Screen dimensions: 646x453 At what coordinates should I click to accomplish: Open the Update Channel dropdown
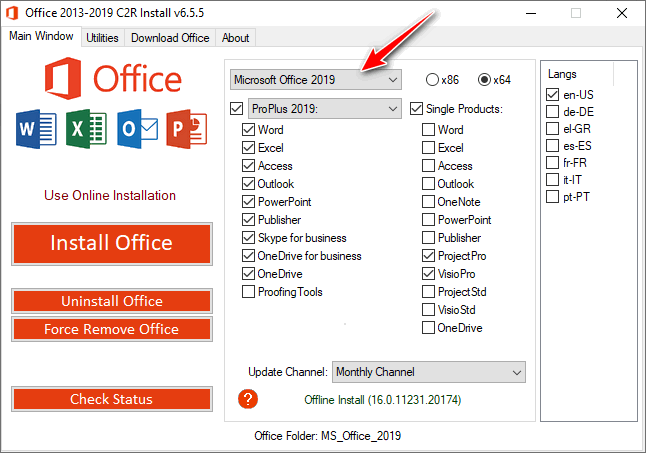point(428,372)
